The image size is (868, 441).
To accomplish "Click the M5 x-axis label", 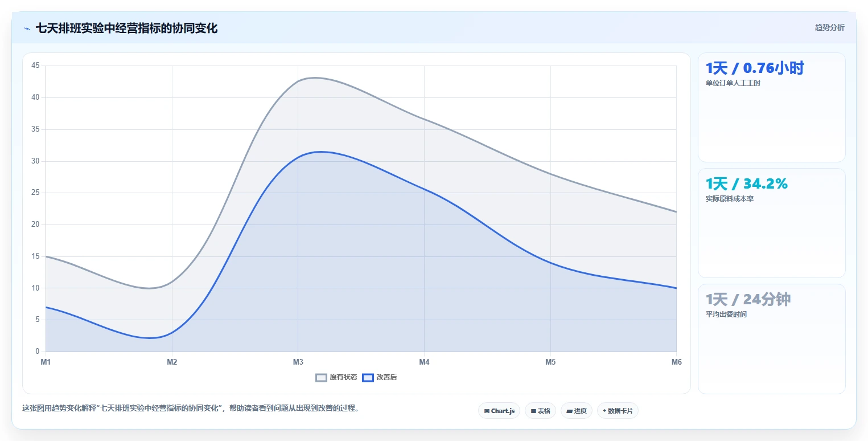I will pyautogui.click(x=550, y=362).
